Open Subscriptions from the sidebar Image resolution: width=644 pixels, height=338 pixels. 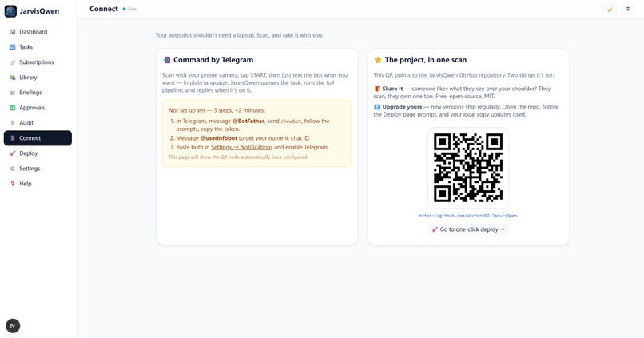[38, 62]
